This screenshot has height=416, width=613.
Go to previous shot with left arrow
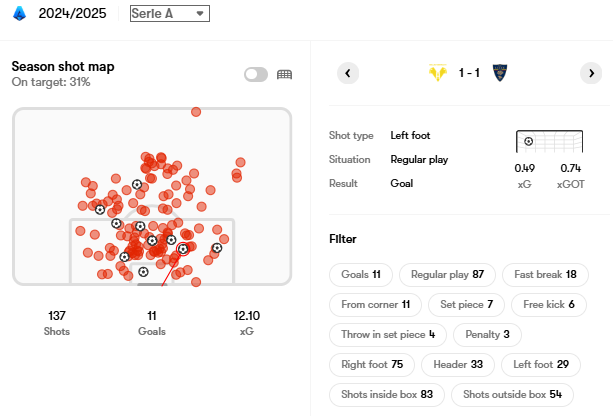[348, 73]
